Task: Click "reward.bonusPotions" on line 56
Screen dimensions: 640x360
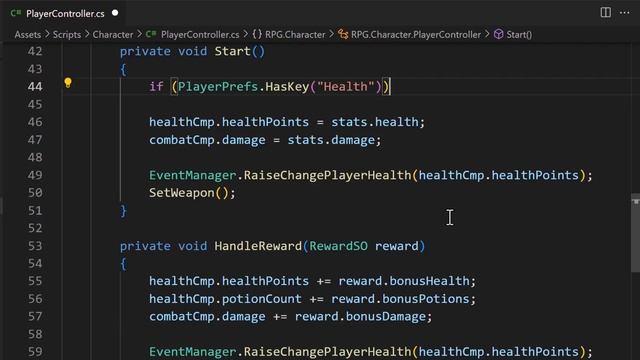Action: coord(400,299)
